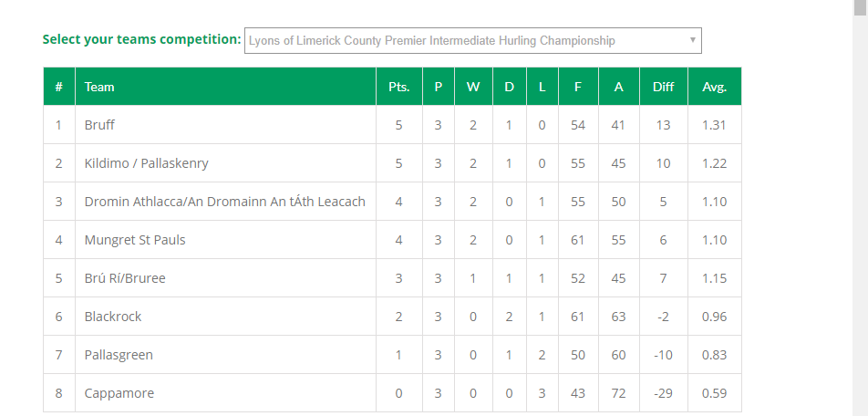Click the W column header

coord(472,88)
